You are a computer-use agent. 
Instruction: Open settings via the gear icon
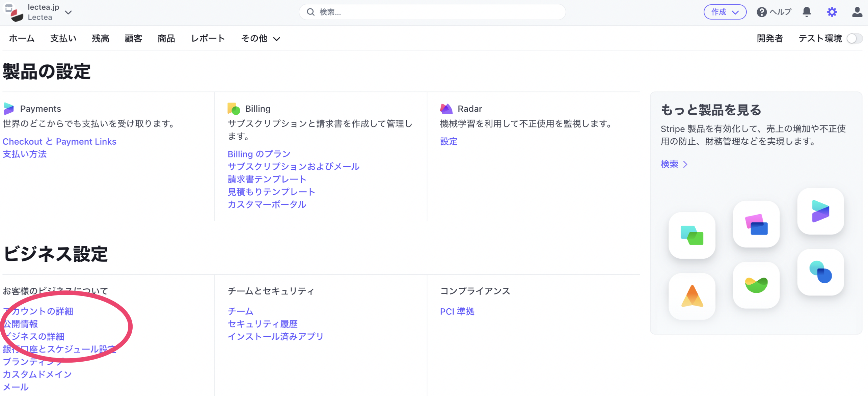(x=832, y=12)
